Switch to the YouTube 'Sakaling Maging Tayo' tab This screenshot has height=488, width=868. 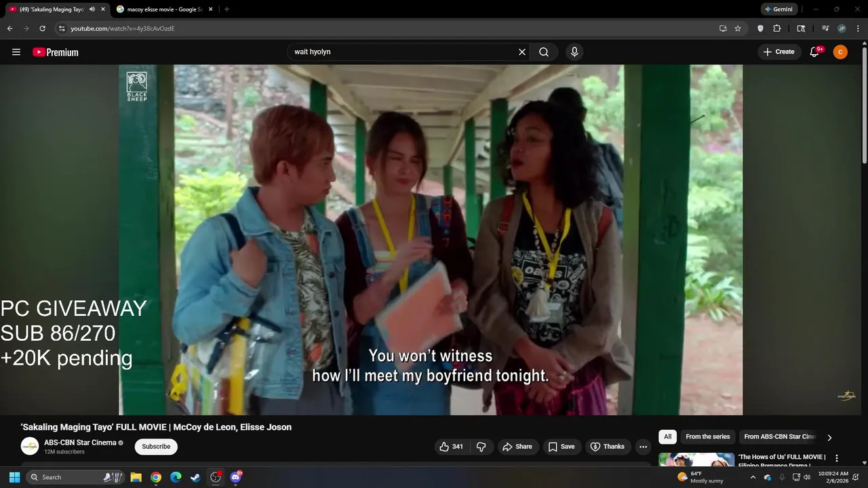(57, 9)
